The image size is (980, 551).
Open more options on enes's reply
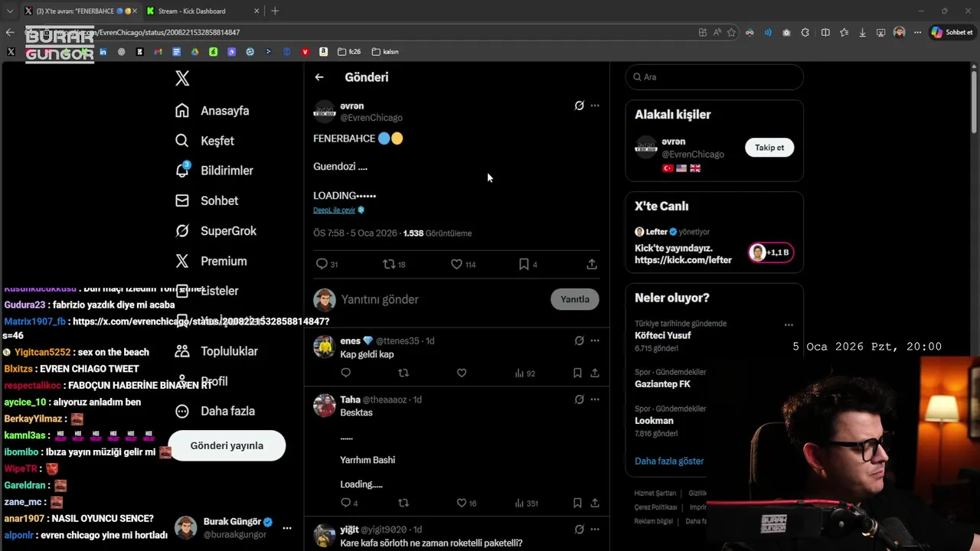(595, 341)
